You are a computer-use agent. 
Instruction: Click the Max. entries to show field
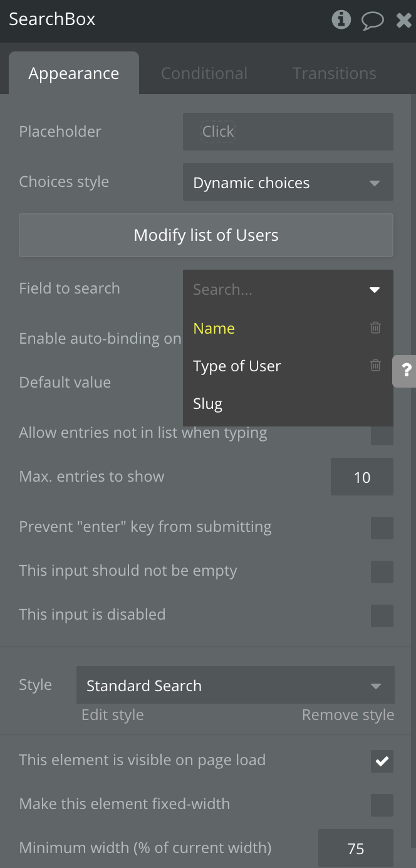[x=361, y=477]
